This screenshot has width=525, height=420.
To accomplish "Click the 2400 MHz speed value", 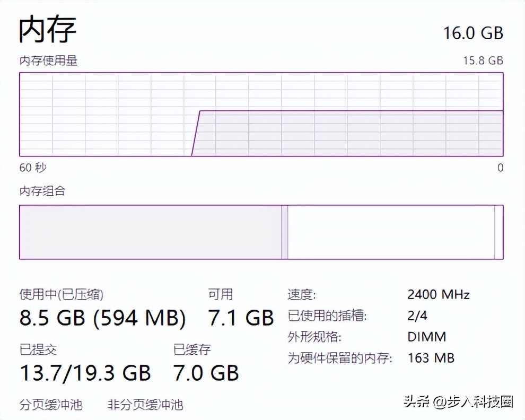I will (x=438, y=294).
